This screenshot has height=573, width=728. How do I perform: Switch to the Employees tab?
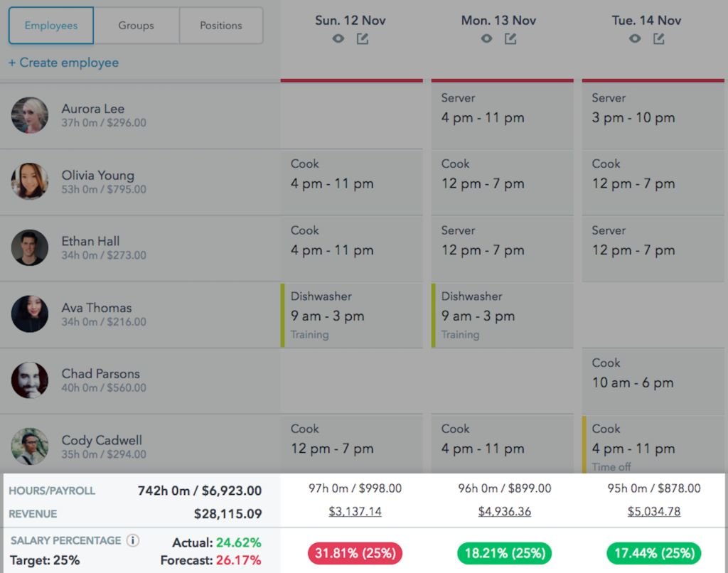point(51,26)
